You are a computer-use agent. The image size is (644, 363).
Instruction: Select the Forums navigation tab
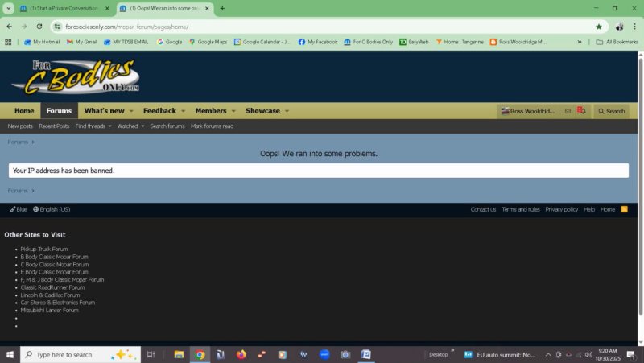tap(59, 111)
